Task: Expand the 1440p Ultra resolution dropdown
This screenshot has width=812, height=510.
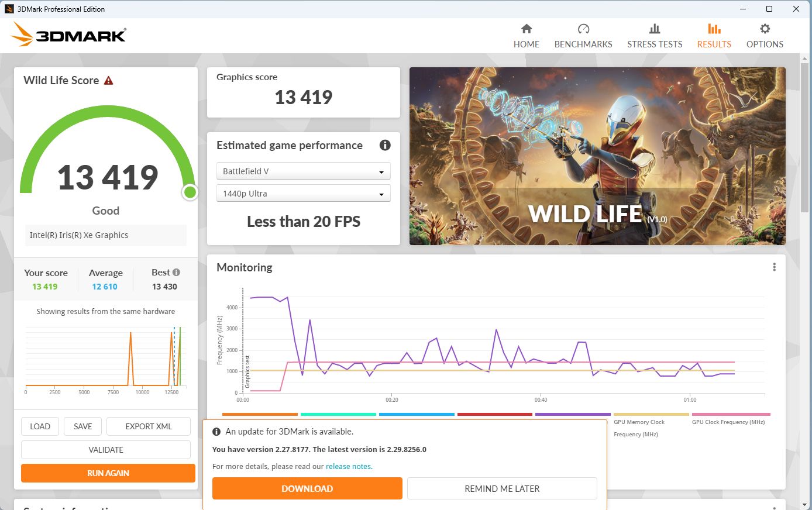Action: [303, 194]
